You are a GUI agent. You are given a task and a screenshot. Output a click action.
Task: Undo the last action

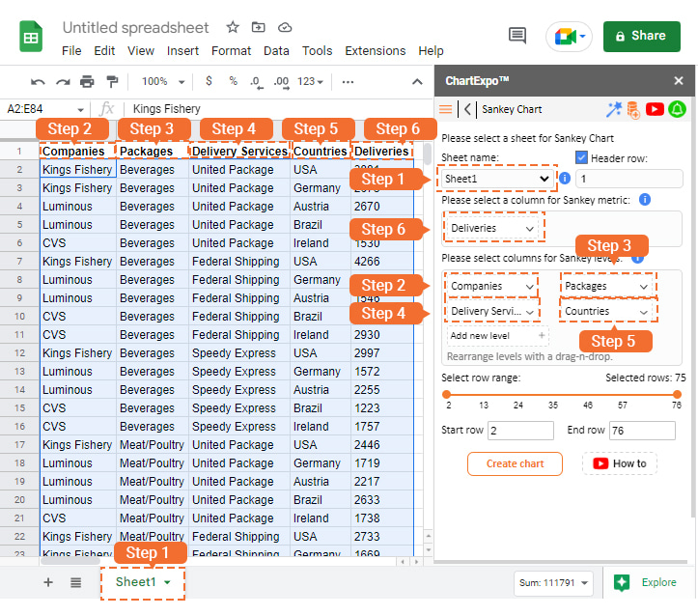coord(38,82)
